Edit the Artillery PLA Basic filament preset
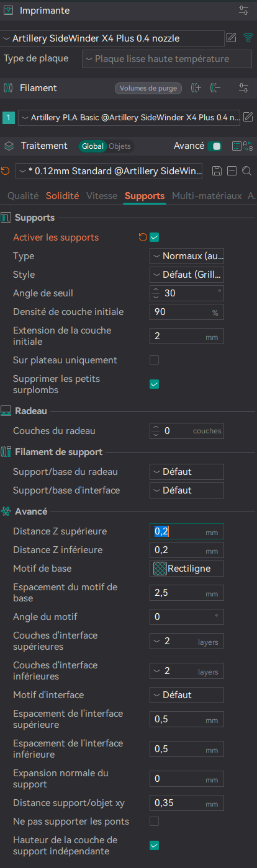The height and width of the screenshot is (868, 257). point(248,117)
